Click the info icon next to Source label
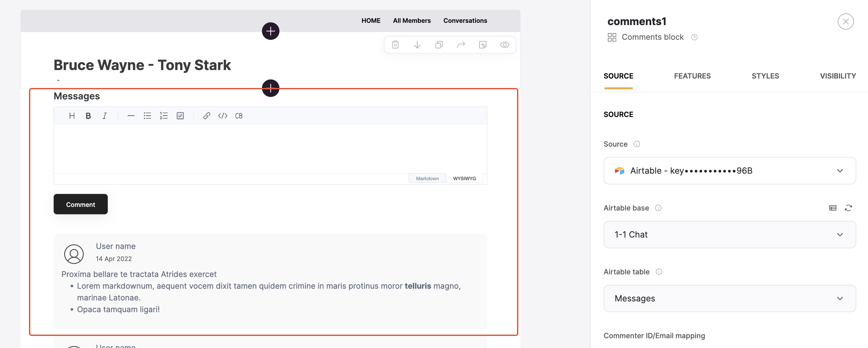Screen dimensions: 868x348 [637, 144]
